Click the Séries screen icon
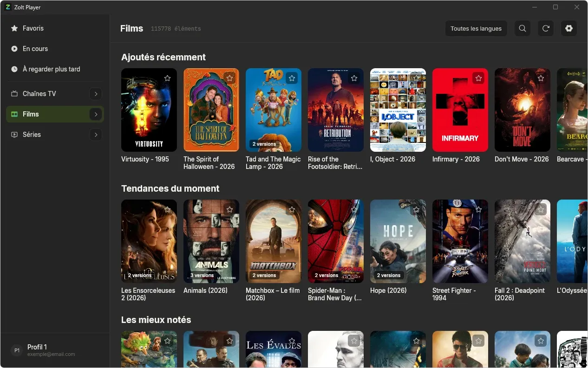The height and width of the screenshot is (368, 588). pos(14,135)
